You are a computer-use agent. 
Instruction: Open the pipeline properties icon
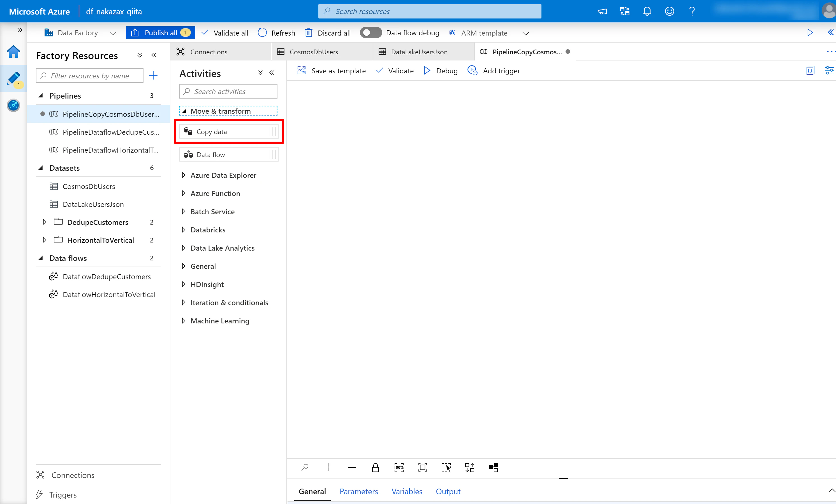pyautogui.click(x=829, y=71)
